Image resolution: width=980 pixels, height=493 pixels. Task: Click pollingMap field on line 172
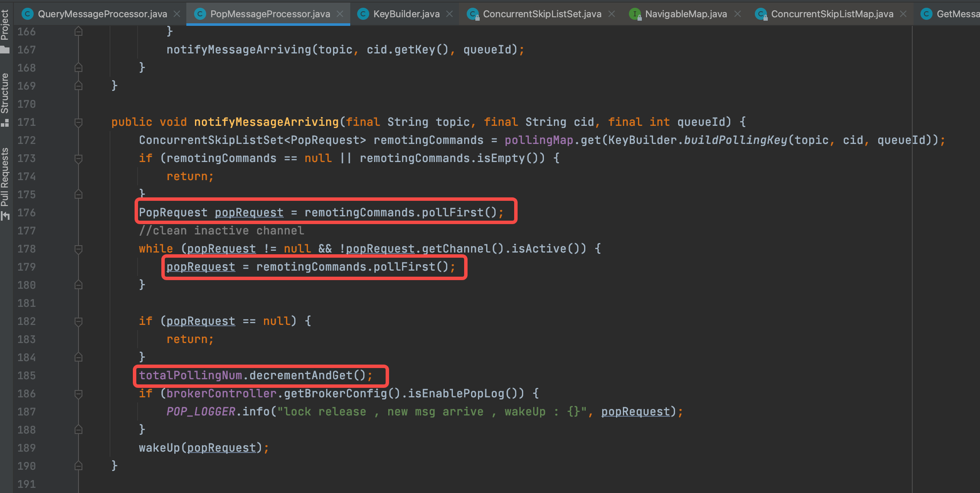click(x=539, y=140)
